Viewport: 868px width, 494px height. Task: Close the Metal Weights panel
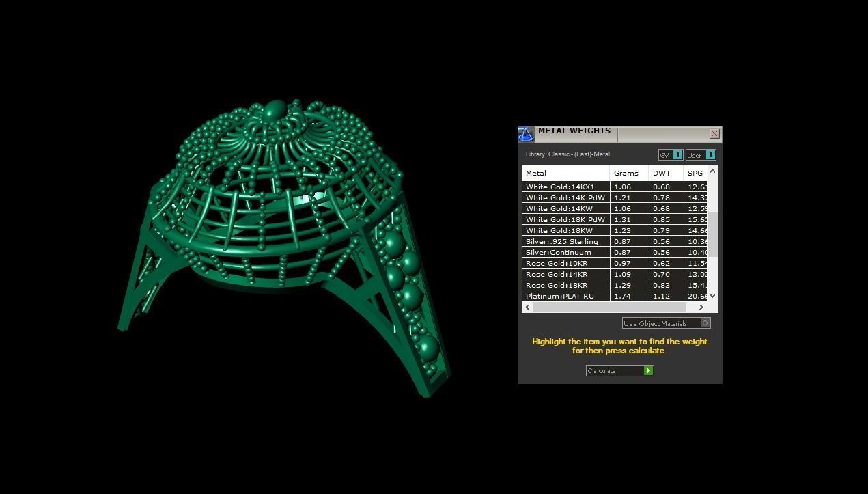tap(714, 134)
